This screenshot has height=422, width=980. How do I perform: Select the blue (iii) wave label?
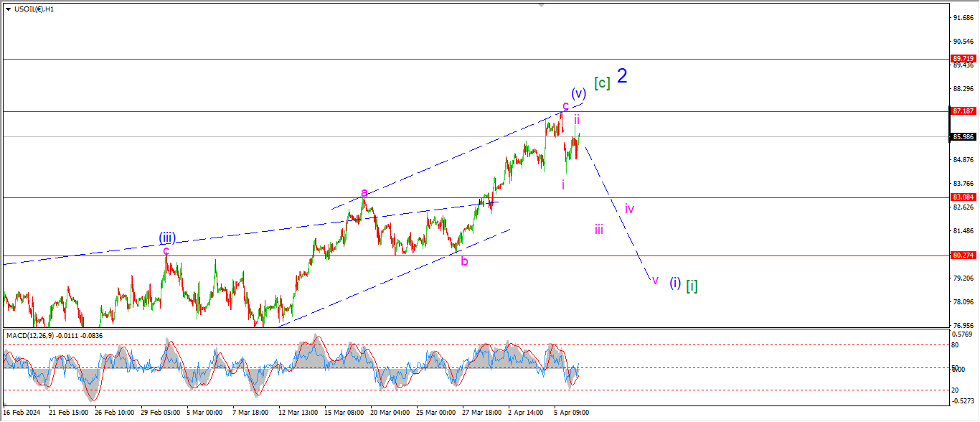(167, 238)
